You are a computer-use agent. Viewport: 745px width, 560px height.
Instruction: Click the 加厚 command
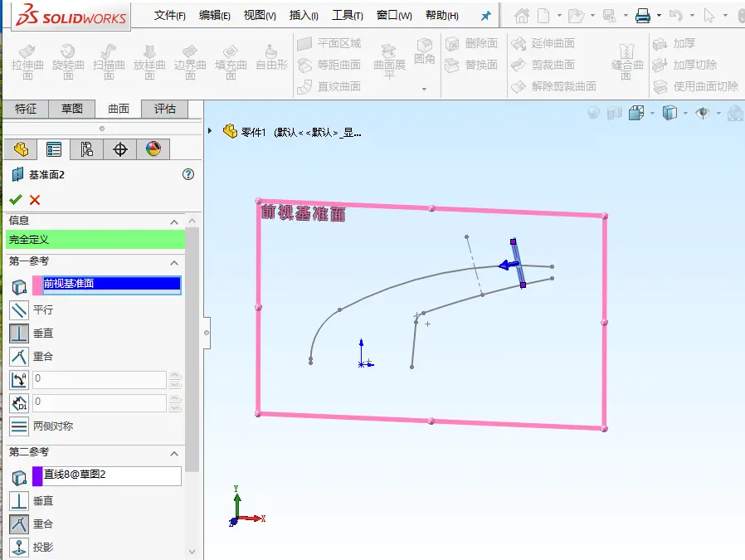(674, 44)
